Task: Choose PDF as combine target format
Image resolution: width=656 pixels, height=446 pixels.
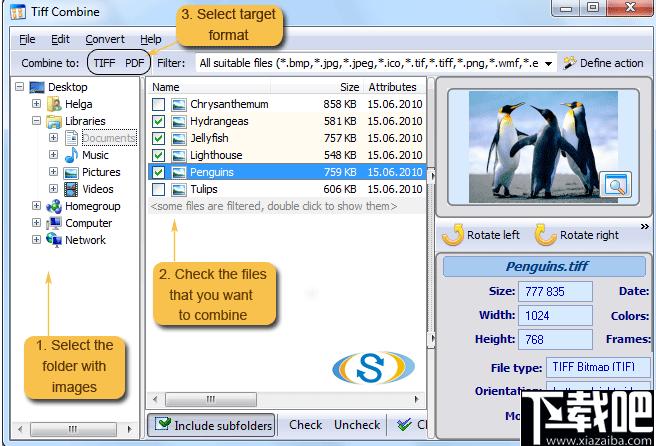Action: click(134, 63)
